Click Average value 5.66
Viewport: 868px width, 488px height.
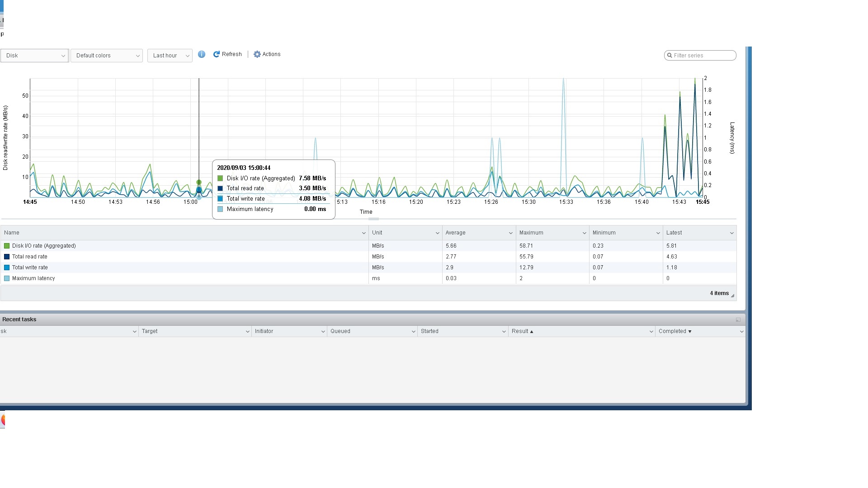coord(451,246)
